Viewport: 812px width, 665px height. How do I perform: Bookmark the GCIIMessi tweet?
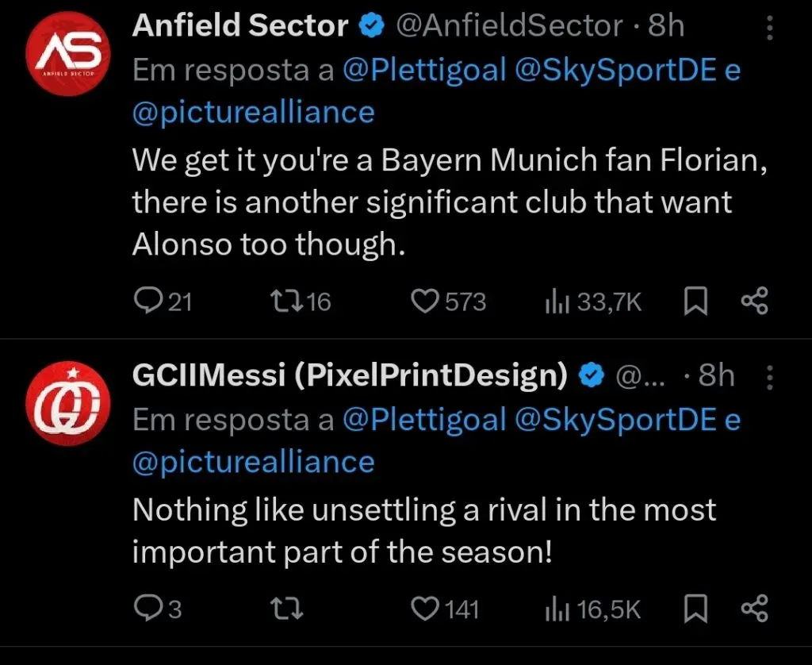pos(695,609)
